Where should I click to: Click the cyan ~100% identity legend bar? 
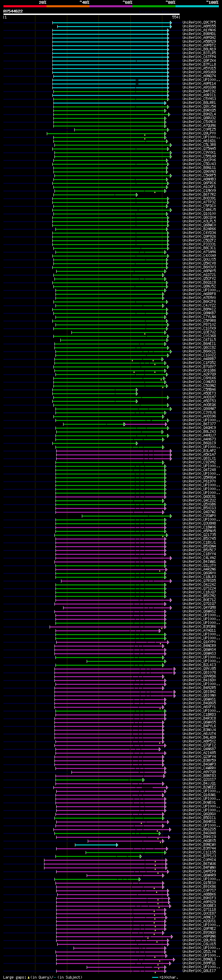pyautogui.click(x=197, y=6)
